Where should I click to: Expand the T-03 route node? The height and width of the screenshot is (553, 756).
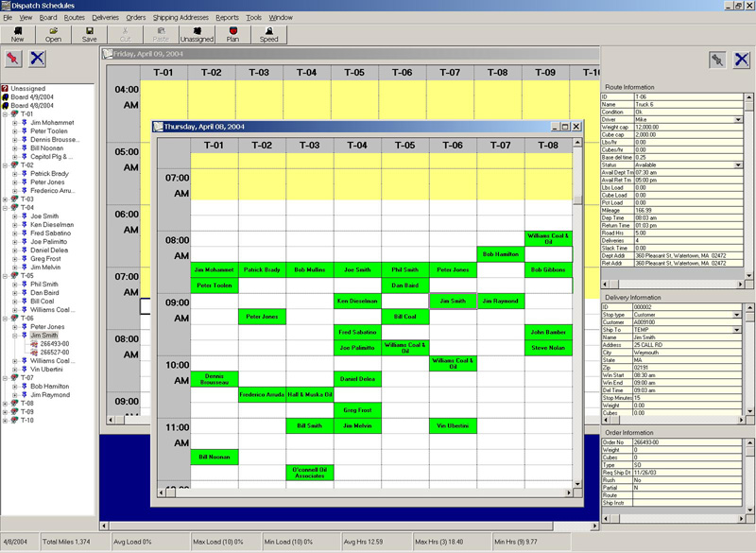[x=6, y=199]
